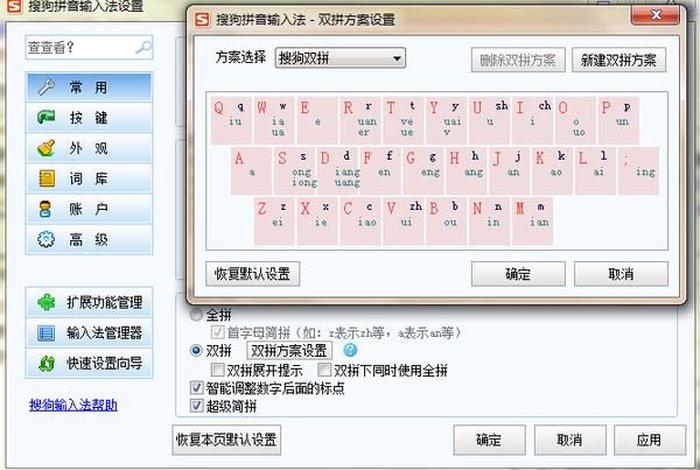The image size is (700, 470).
Task: Go to the 词库 settings tab
Action: click(x=89, y=179)
